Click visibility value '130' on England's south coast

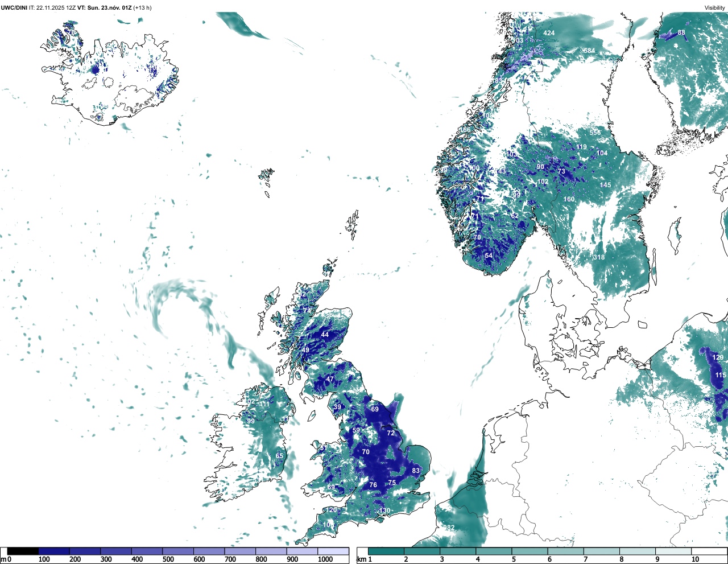pos(385,511)
